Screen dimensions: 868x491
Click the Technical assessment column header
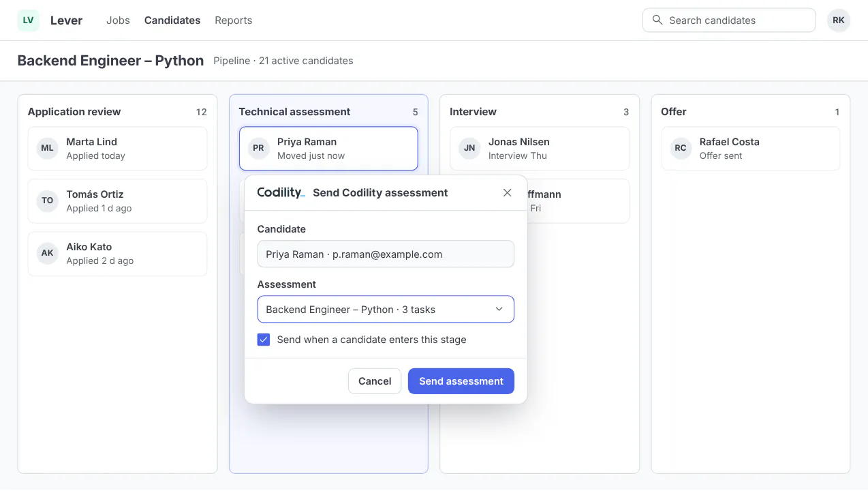[294, 112]
